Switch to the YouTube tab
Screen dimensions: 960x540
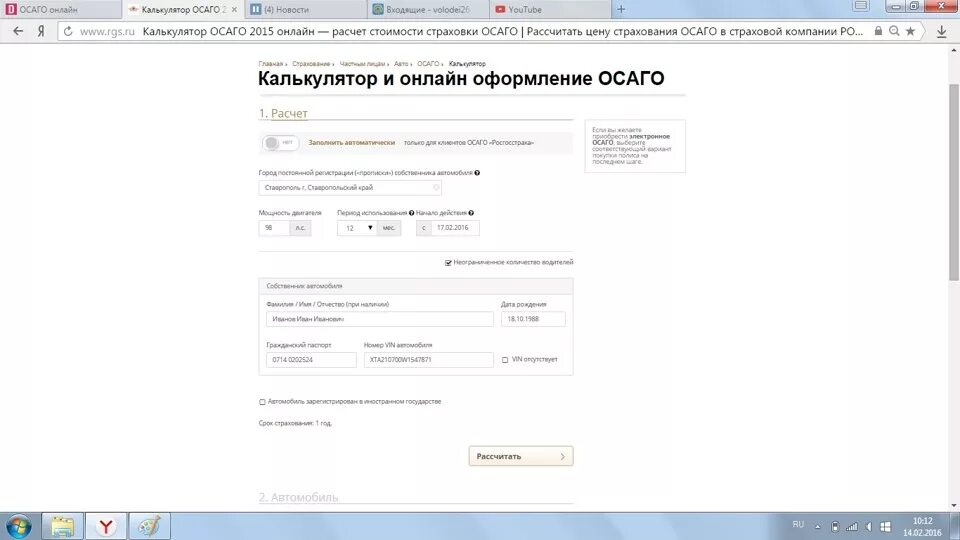[550, 9]
